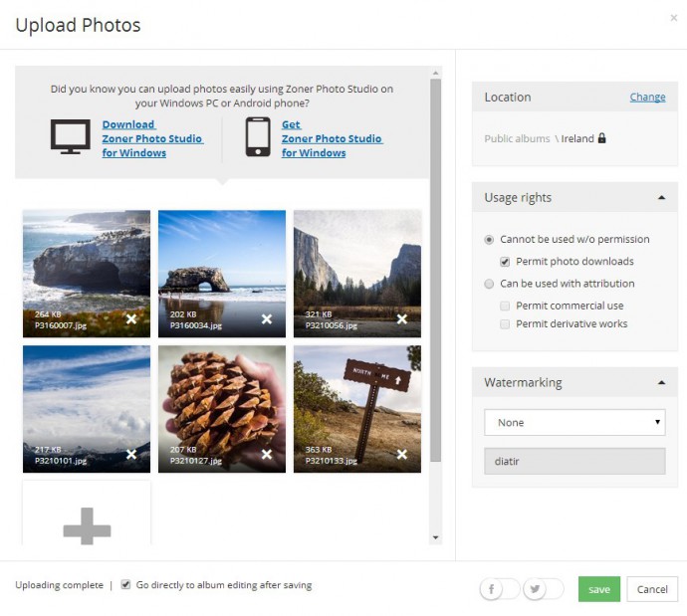Share via the Facebook icon toggle
The width and height of the screenshot is (687, 616).
pyautogui.click(x=491, y=589)
